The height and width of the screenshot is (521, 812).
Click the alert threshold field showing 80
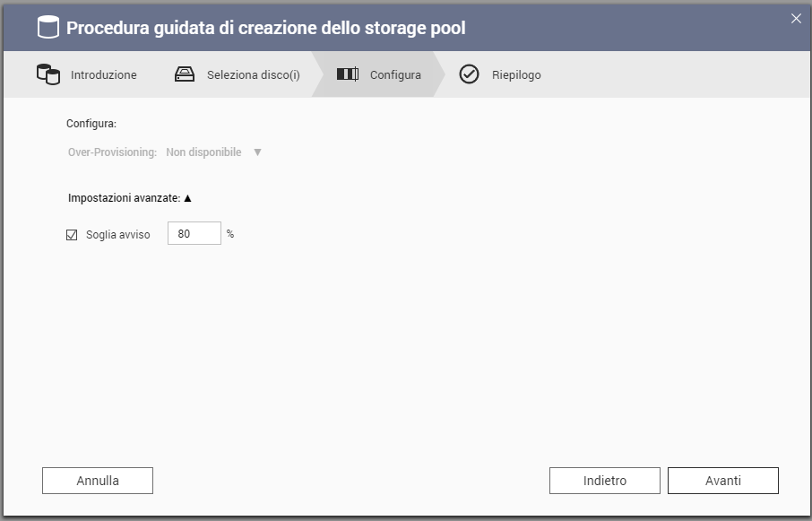click(194, 234)
